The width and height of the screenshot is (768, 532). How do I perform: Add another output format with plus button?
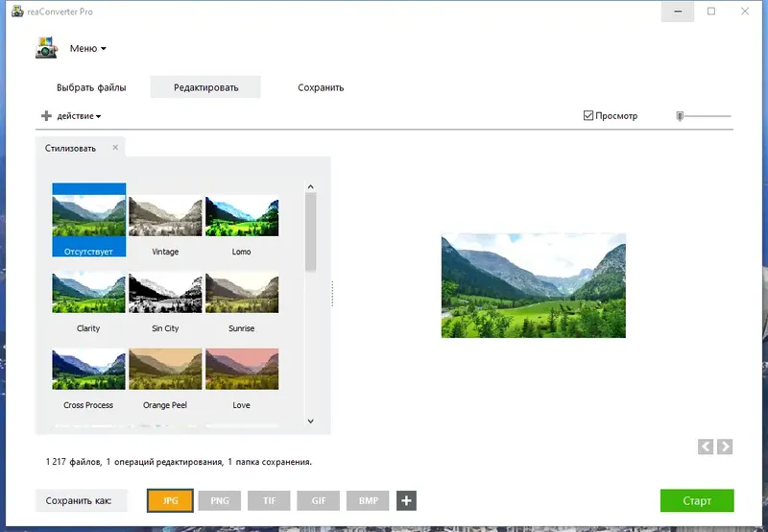coord(406,500)
